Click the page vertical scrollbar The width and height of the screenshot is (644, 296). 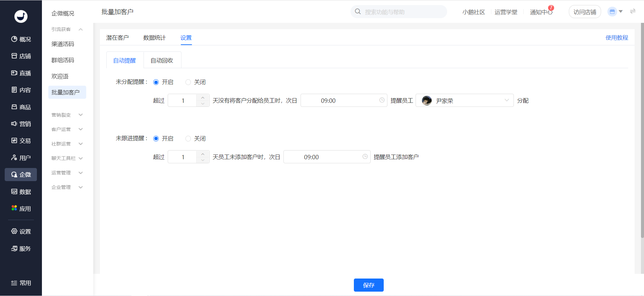[x=642, y=131]
